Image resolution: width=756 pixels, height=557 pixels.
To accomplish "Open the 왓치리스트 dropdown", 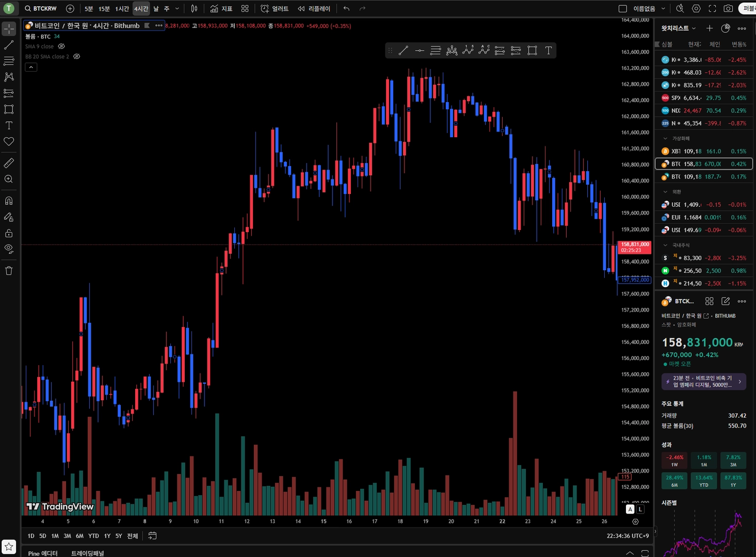I will coord(679,28).
